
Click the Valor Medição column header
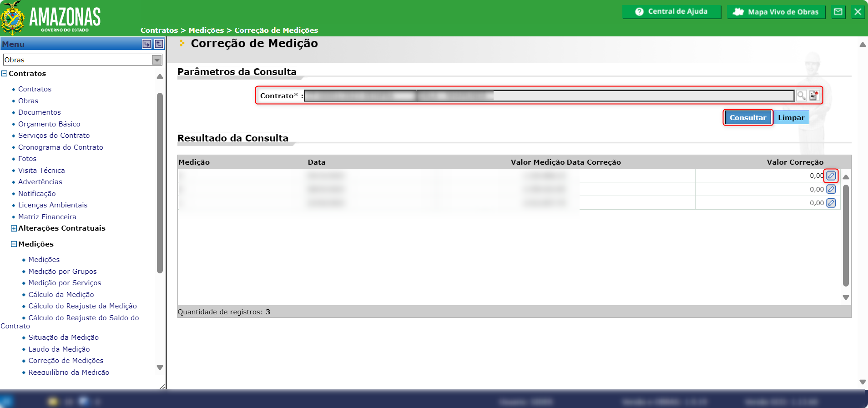tap(538, 162)
